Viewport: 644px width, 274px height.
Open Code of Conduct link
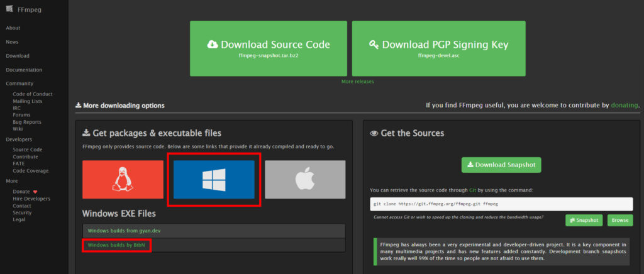click(x=33, y=94)
